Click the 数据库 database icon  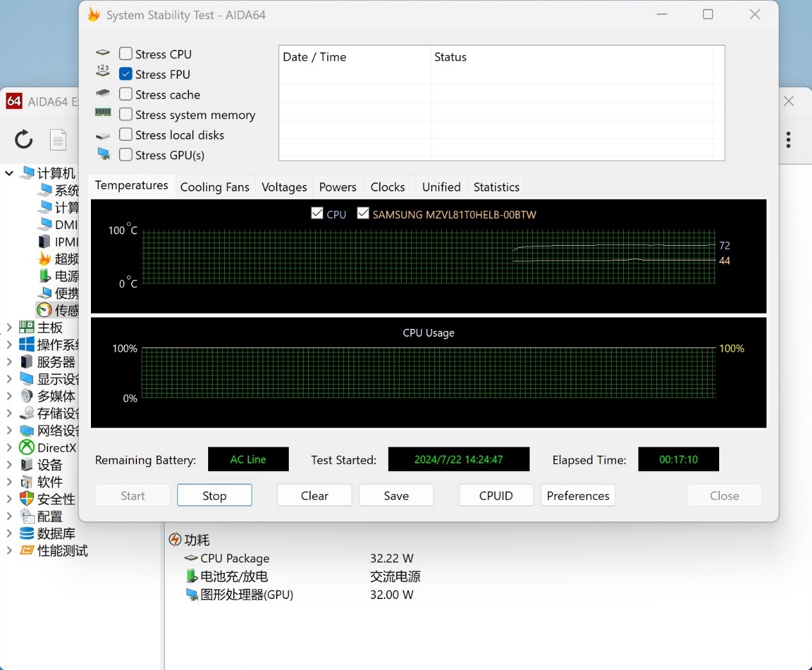26,533
